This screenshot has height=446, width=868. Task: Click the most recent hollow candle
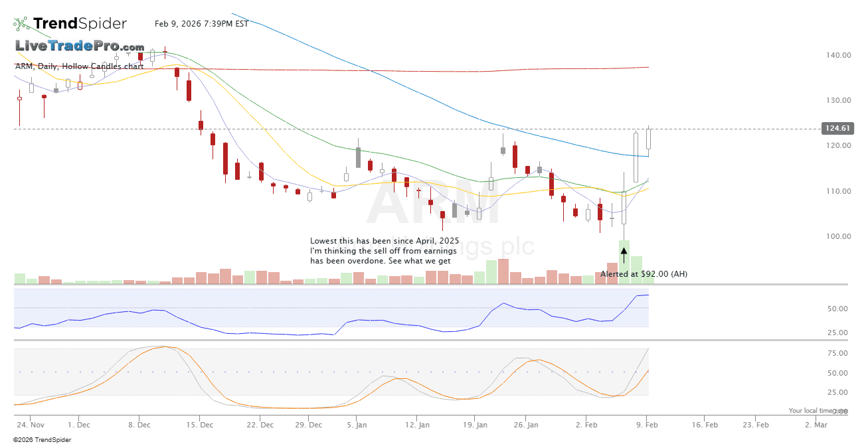pyautogui.click(x=648, y=139)
